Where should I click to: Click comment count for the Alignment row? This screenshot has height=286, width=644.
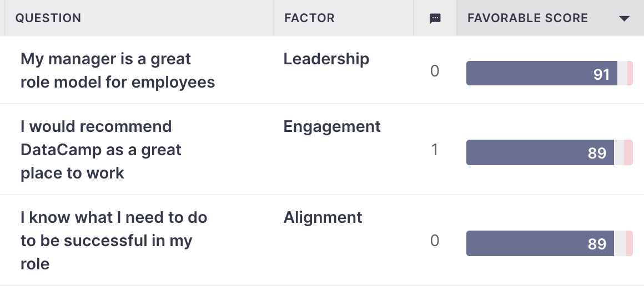(435, 241)
